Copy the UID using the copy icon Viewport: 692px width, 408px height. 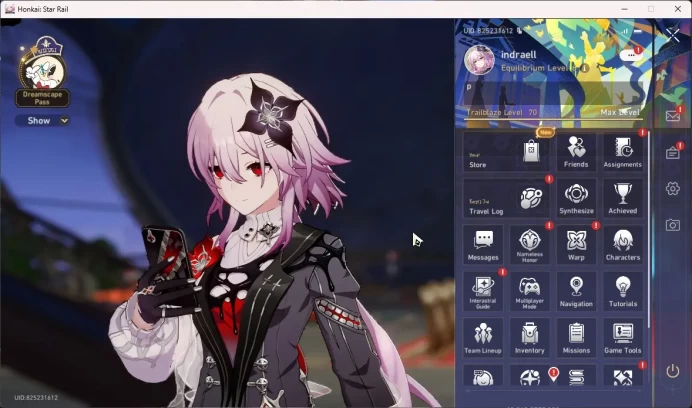point(519,30)
